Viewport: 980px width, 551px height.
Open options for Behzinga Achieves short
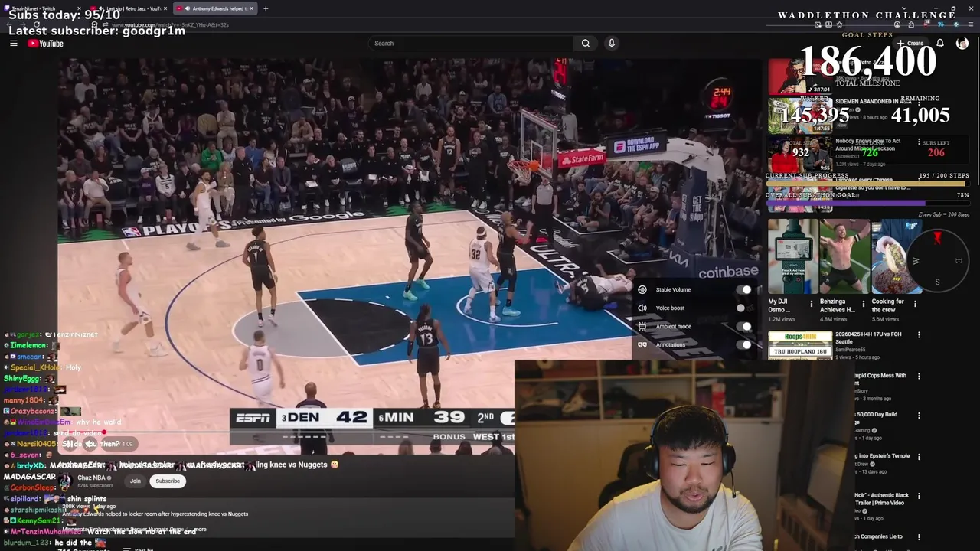[x=864, y=303]
